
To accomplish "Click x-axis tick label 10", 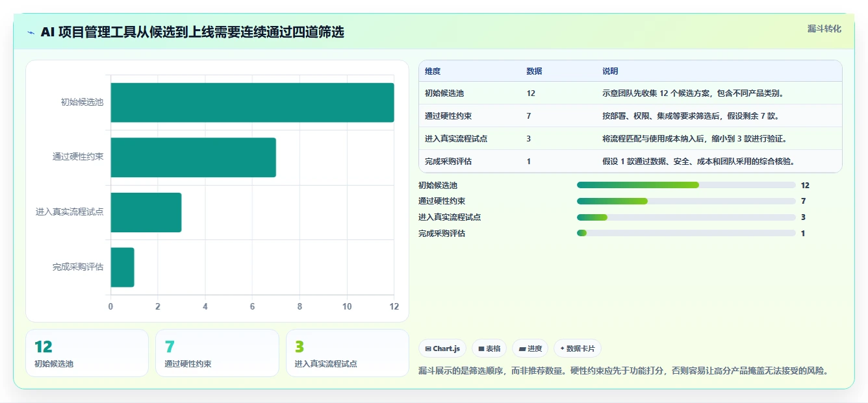I will tap(347, 306).
